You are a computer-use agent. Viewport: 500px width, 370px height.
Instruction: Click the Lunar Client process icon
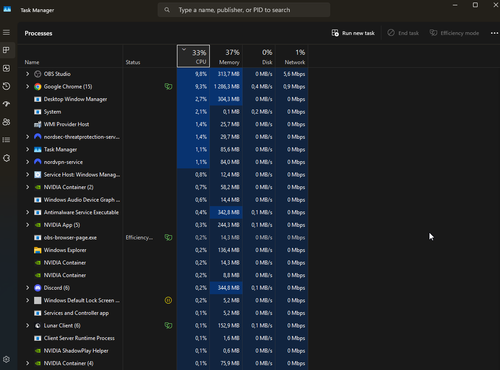pyautogui.click(x=38, y=326)
